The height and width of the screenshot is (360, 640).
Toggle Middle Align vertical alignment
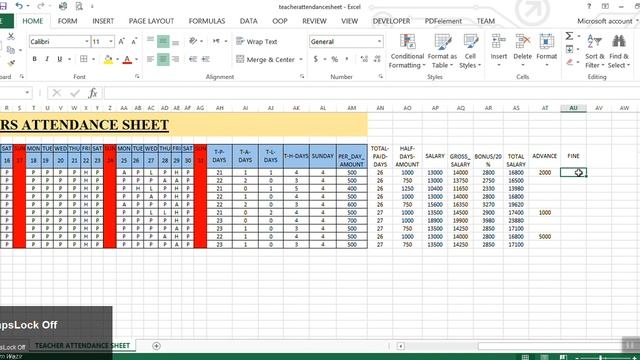[163, 41]
